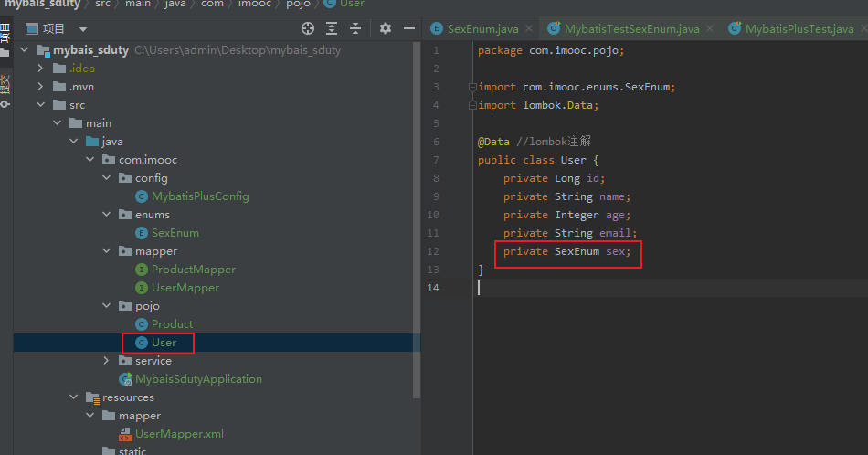Collapse the src folder
Viewport: 868px width, 455px height.
[x=40, y=105]
